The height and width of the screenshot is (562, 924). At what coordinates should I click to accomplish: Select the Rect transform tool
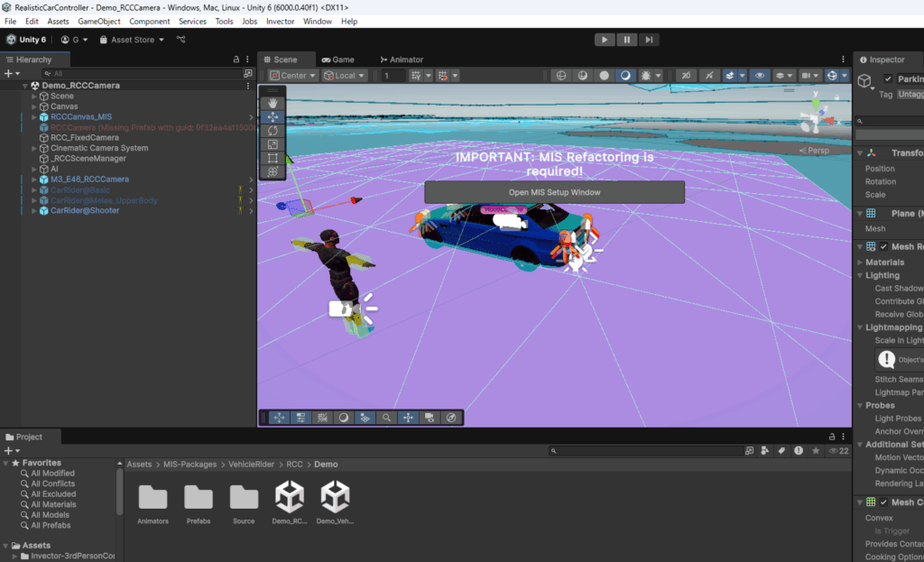tap(273, 158)
